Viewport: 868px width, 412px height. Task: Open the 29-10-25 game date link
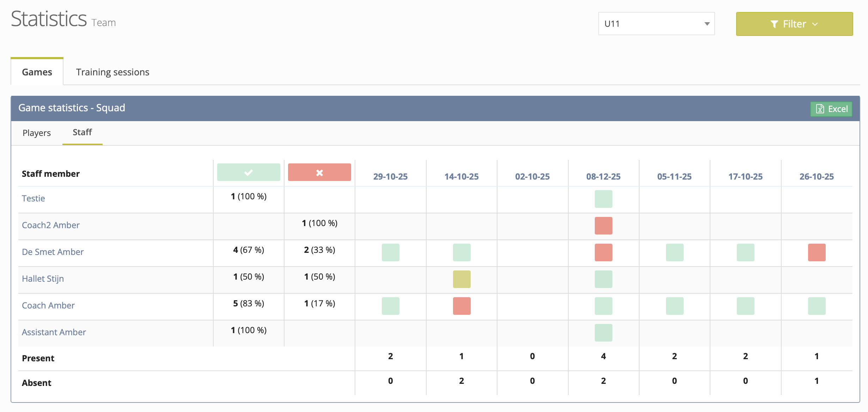(390, 176)
